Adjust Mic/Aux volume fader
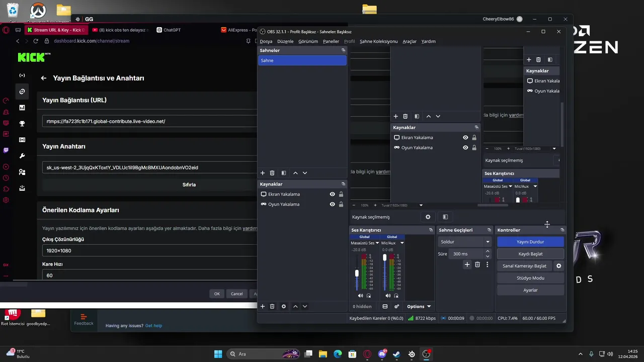Image resolution: width=644 pixels, height=362 pixels. click(384, 257)
